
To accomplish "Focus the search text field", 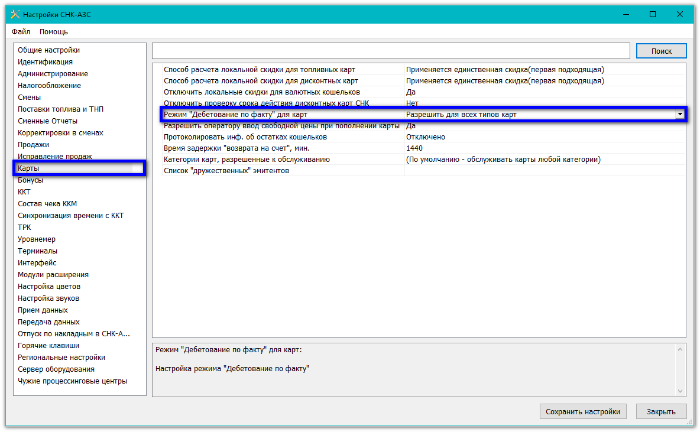I will 390,50.
